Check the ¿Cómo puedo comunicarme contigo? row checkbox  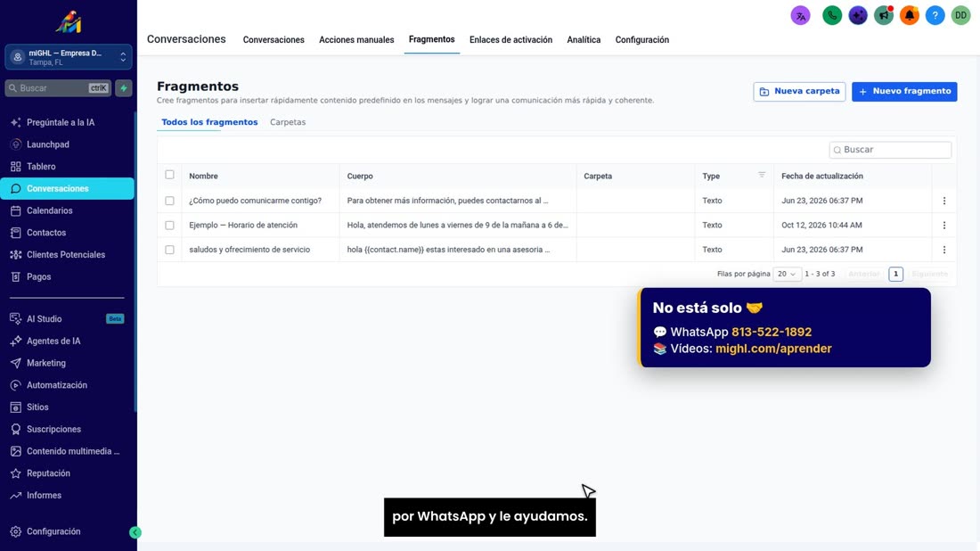click(169, 201)
